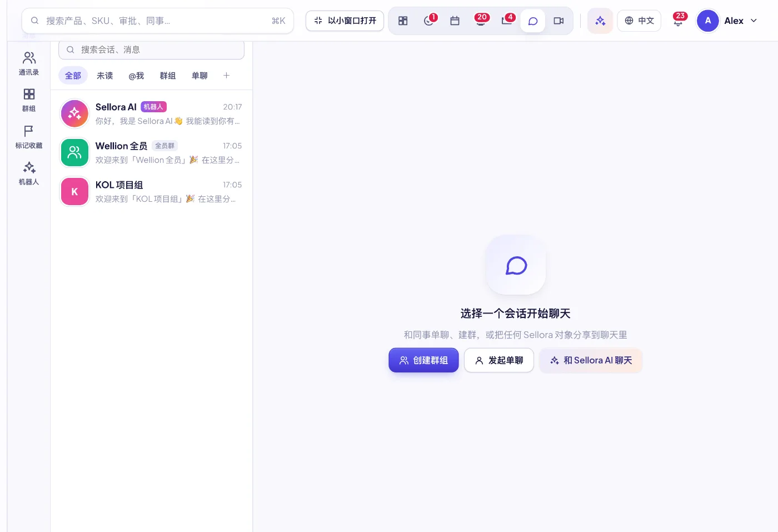Click the Sellora AI conversation avatar

tap(74, 113)
